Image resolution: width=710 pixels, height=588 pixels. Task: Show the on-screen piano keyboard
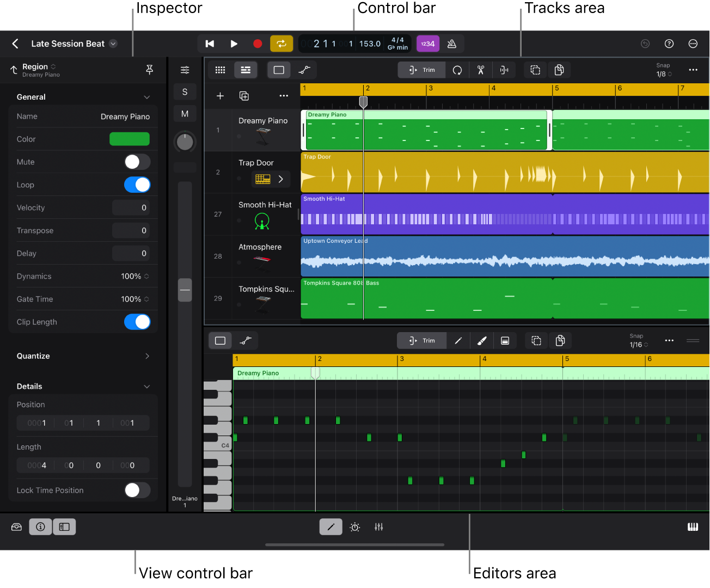click(693, 526)
